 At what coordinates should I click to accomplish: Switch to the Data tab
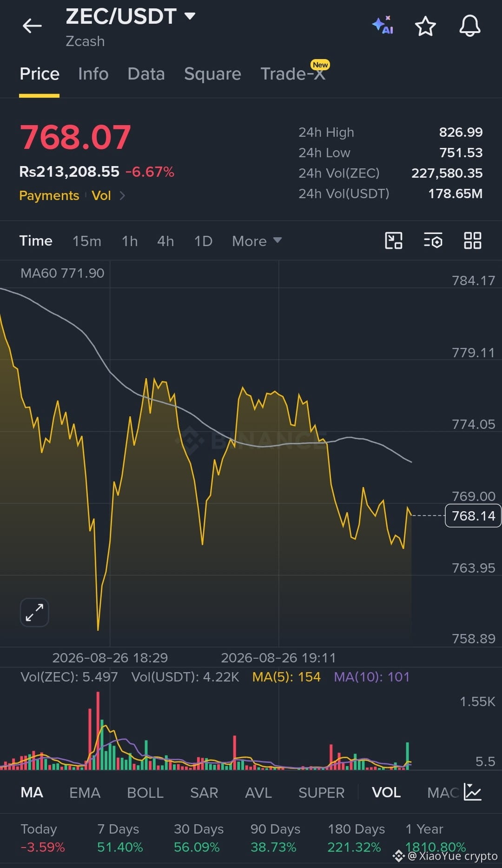[x=146, y=74]
